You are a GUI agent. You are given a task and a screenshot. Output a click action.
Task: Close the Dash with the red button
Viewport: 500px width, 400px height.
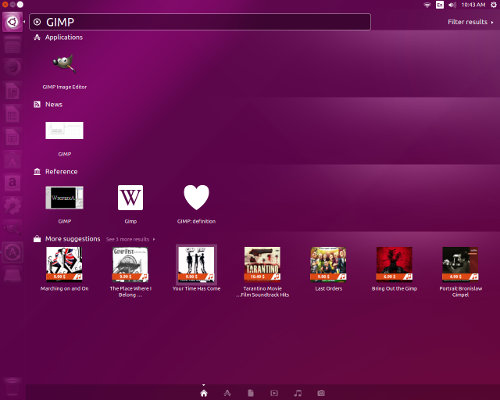(x=5, y=5)
